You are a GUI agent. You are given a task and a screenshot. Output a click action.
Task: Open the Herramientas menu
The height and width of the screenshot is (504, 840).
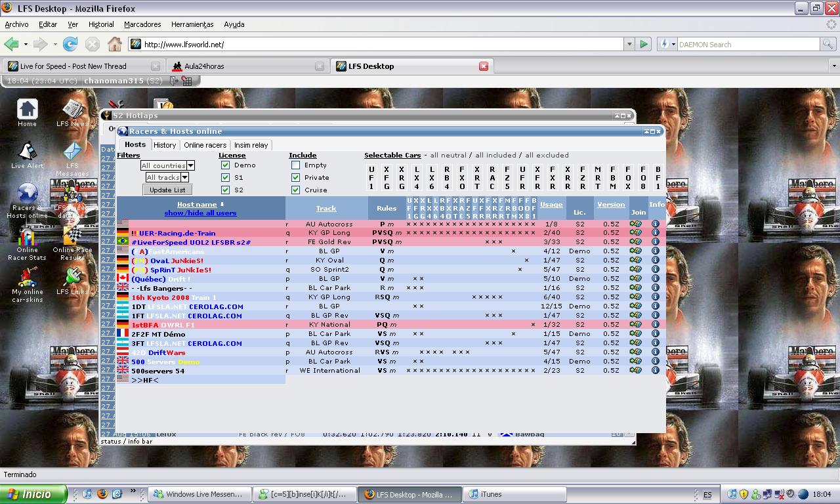tap(192, 24)
